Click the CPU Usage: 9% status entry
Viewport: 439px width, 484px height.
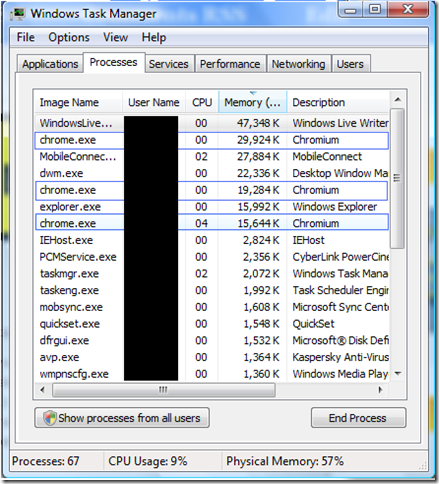tap(148, 461)
